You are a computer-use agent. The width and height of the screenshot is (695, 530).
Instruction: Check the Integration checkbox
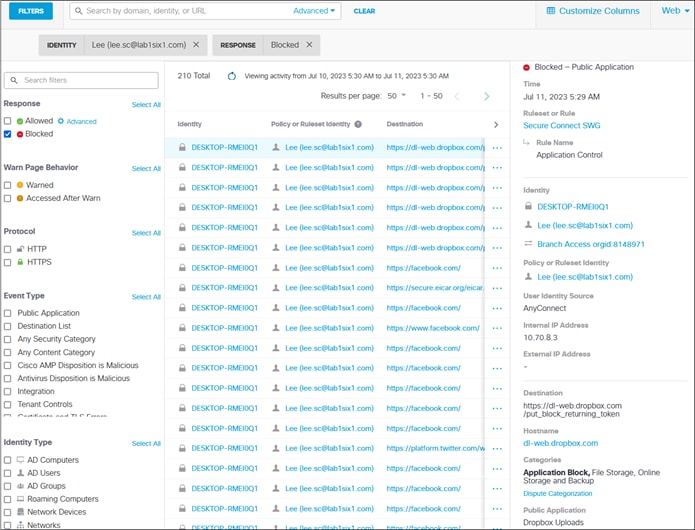pos(8,392)
